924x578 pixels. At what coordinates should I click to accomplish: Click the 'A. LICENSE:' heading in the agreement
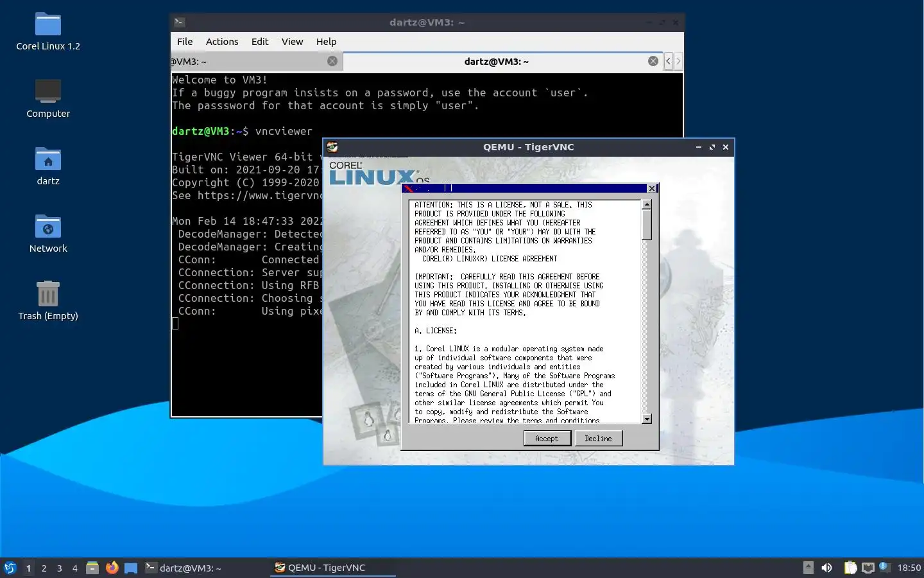(x=436, y=331)
